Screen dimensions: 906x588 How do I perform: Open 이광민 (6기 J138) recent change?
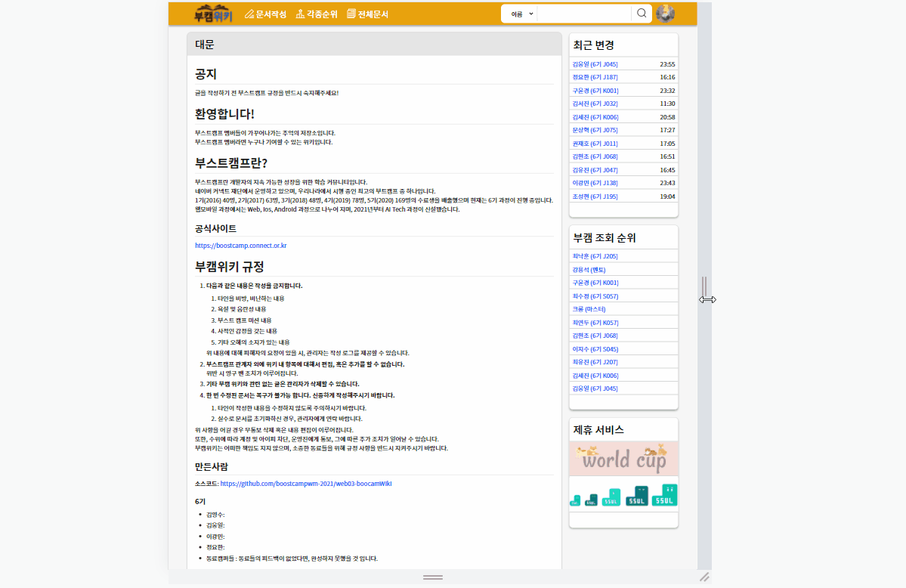click(595, 183)
